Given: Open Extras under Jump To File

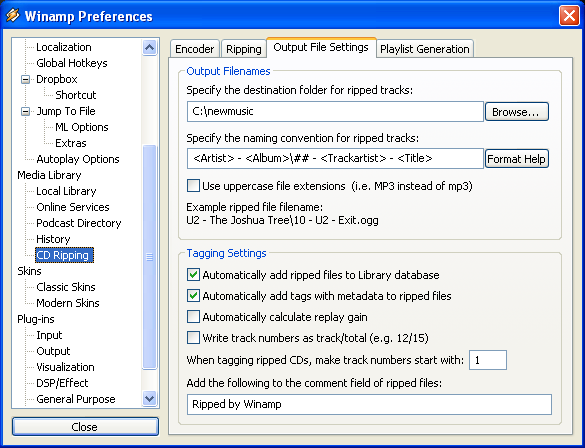Looking at the screenshot, I should pyautogui.click(x=71, y=143).
